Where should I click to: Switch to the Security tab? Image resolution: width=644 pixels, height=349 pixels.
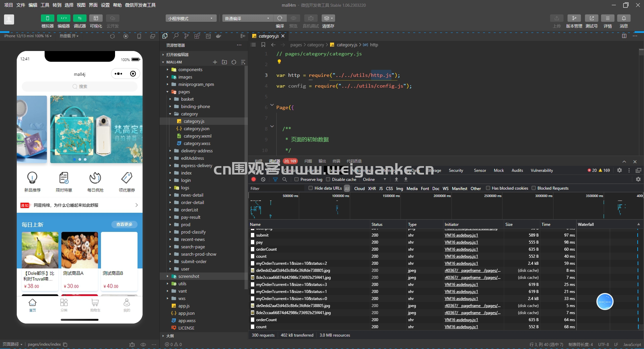point(456,170)
